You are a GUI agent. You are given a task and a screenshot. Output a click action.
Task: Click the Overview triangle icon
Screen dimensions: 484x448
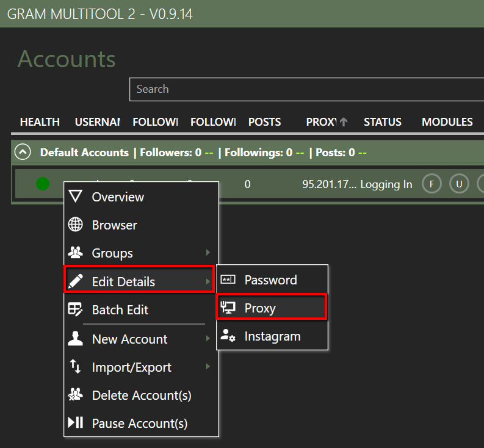pos(75,197)
